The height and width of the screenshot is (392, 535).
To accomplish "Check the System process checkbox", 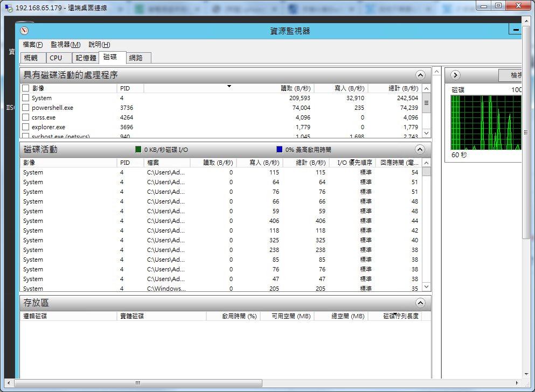I will [x=25, y=98].
